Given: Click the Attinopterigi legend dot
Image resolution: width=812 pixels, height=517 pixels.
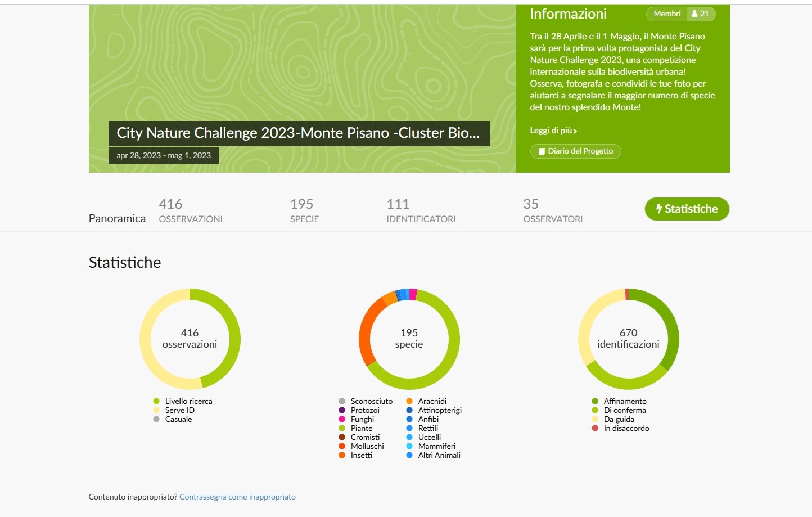Looking at the screenshot, I should point(409,410).
